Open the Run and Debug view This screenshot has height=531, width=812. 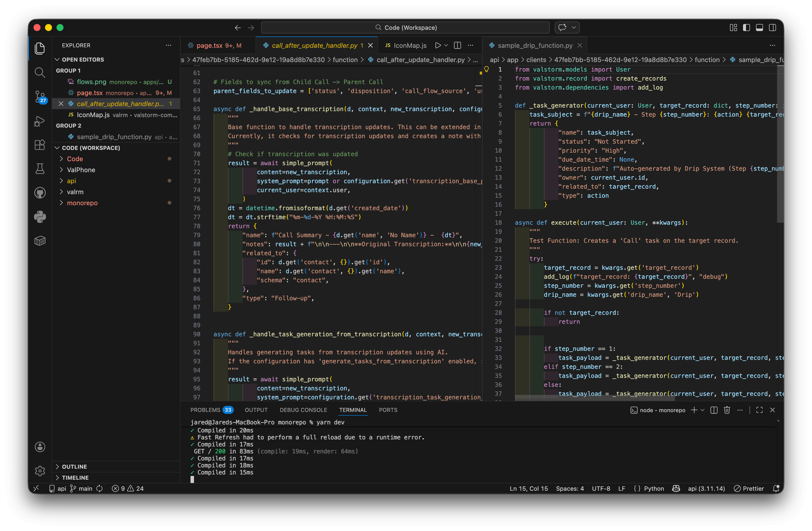click(x=40, y=121)
